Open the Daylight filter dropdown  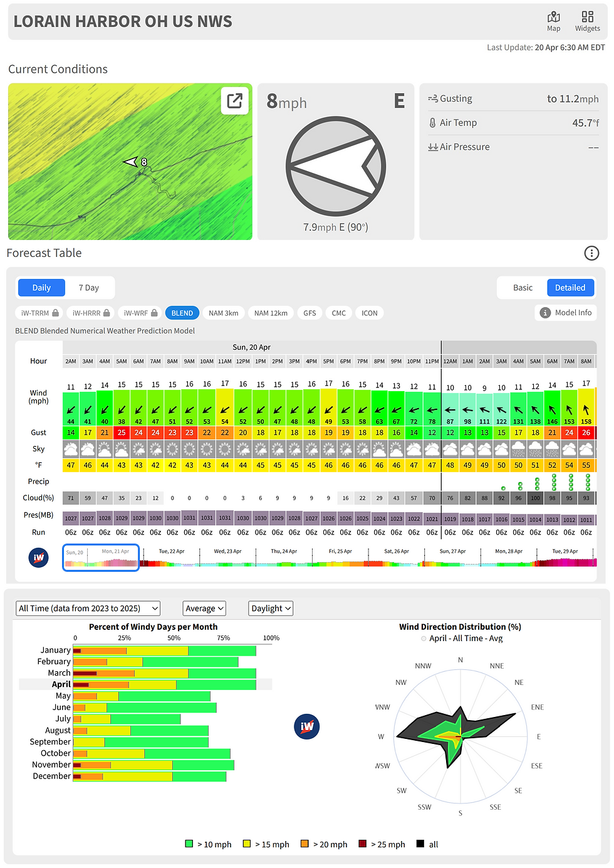pos(271,608)
